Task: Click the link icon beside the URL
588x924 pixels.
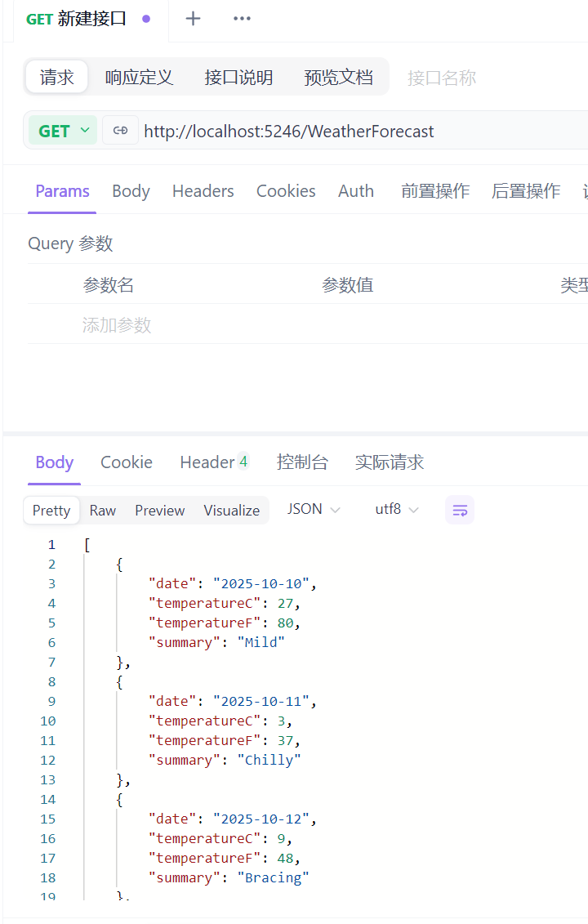Action: 120,131
